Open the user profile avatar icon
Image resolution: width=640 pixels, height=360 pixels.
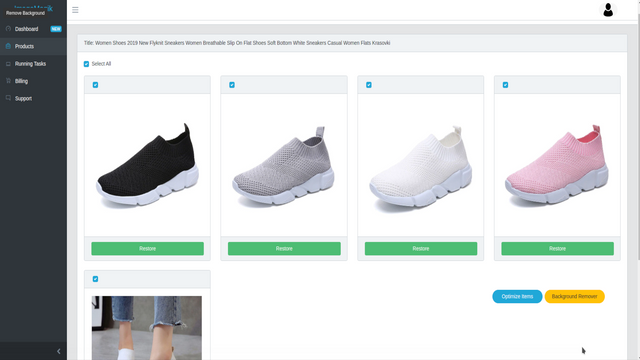pyautogui.click(x=608, y=10)
